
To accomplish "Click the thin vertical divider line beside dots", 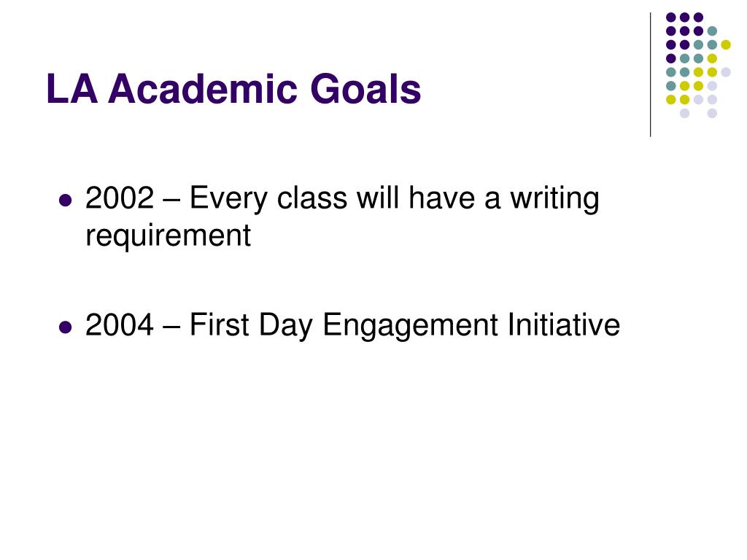I will [650, 75].
